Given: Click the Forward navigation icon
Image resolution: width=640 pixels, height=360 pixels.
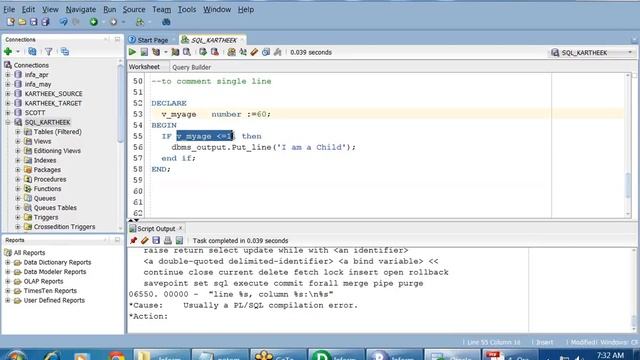Looking at the screenshot, I should (113, 22).
